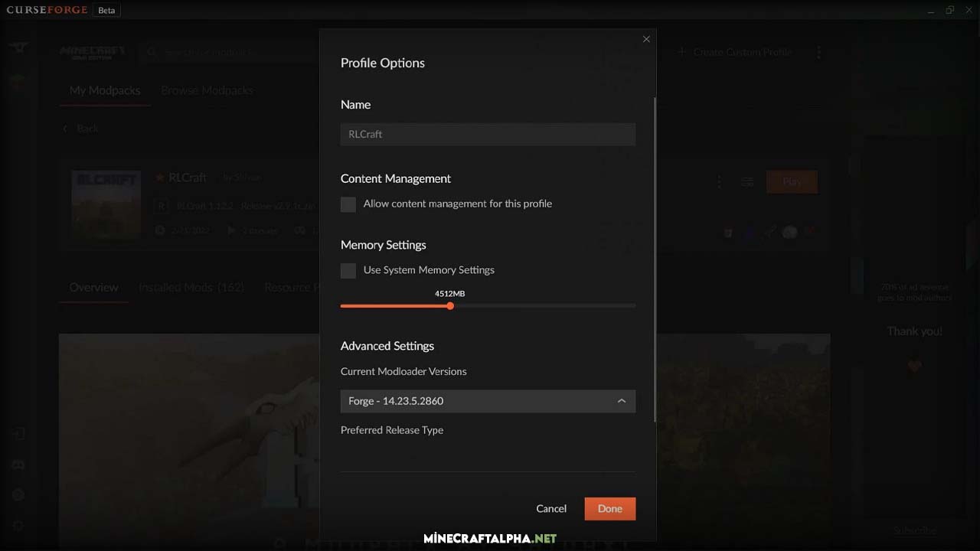The height and width of the screenshot is (551, 980).
Task: Click Create Custom Profile
Action: (x=742, y=52)
